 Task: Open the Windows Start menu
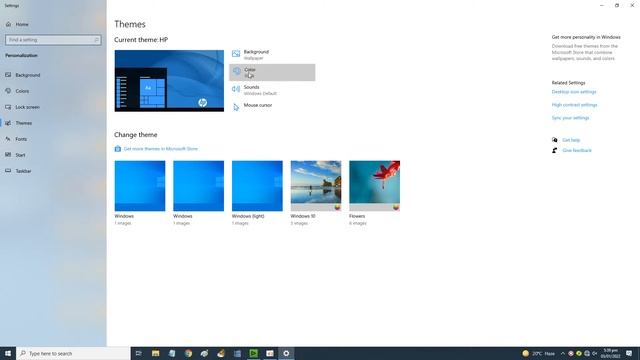[x=8, y=353]
